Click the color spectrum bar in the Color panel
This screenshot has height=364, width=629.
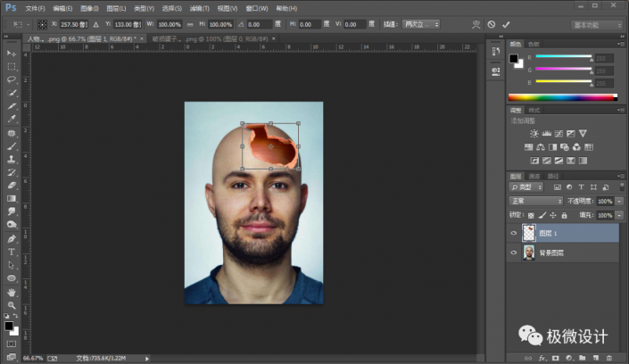tap(561, 96)
